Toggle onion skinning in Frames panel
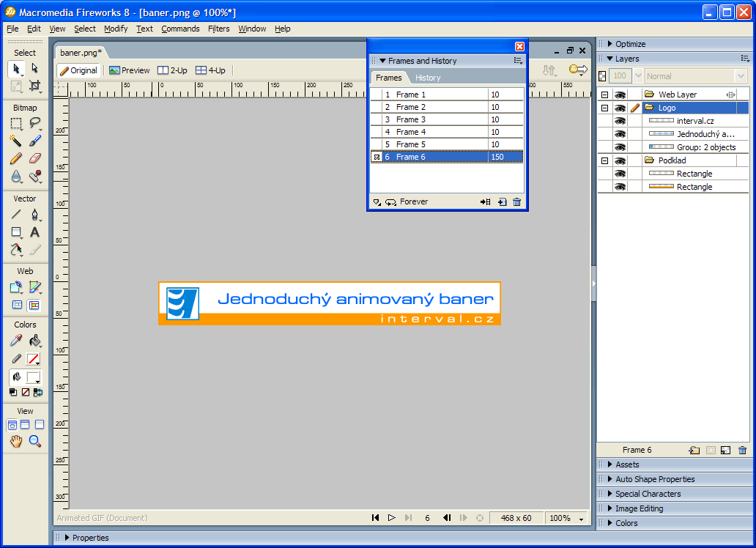The height and width of the screenshot is (548, 756). pyautogui.click(x=377, y=202)
